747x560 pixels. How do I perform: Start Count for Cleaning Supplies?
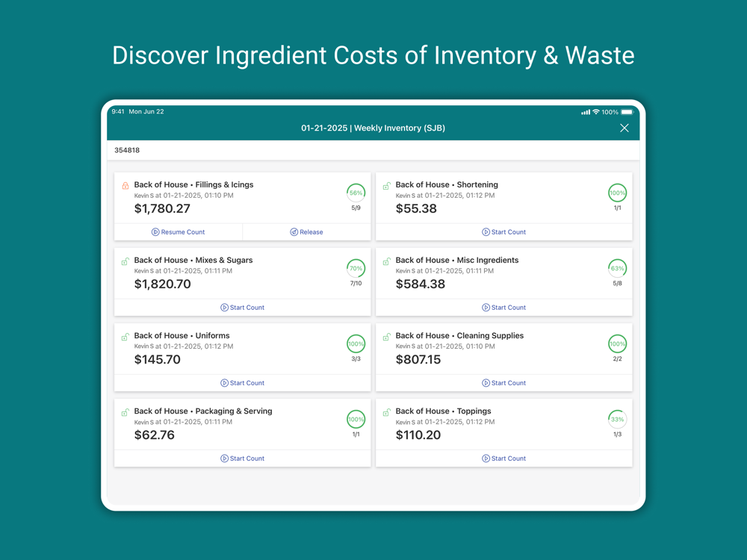click(503, 383)
